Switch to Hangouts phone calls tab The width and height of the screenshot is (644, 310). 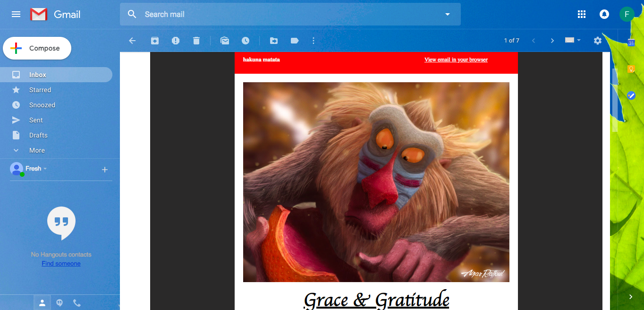77,303
